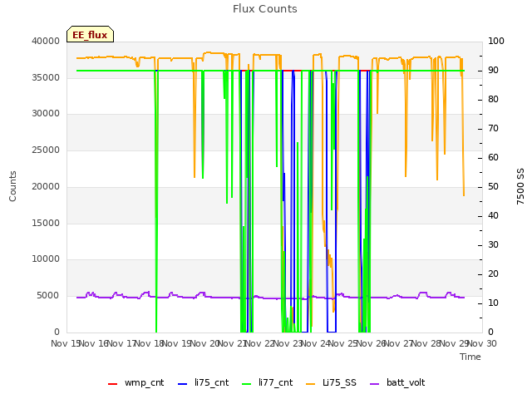
Task: Click the 15000 left axis label
Action: 46,223
